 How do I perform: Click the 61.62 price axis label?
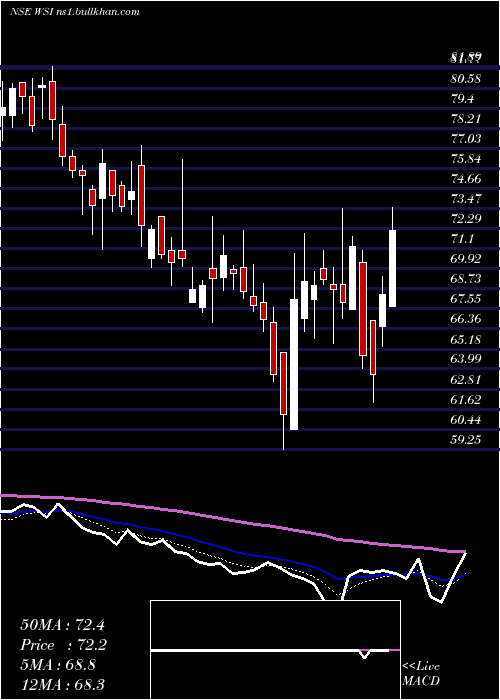[466, 399]
